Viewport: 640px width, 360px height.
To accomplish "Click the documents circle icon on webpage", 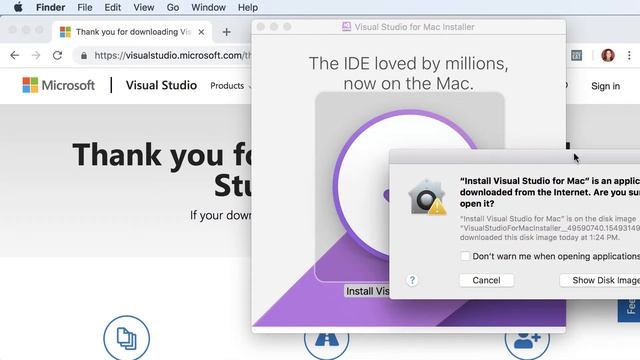I will click(x=127, y=338).
